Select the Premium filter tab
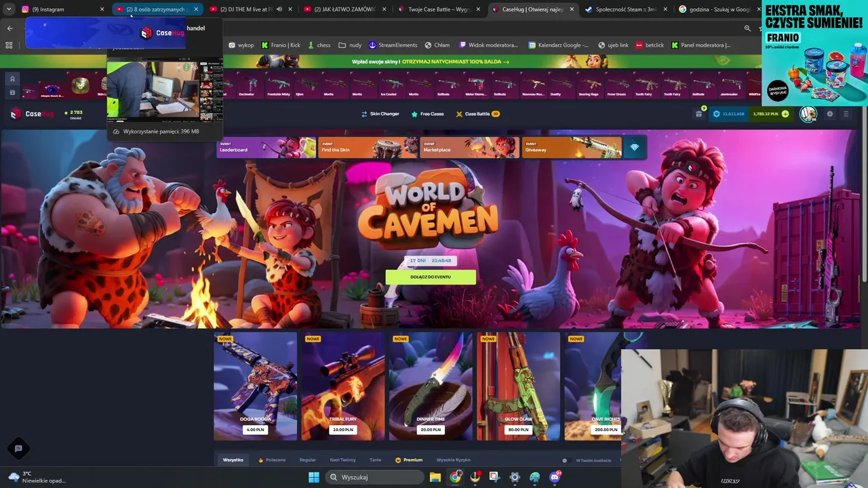Screen dimensions: 868x488 coord(409,460)
